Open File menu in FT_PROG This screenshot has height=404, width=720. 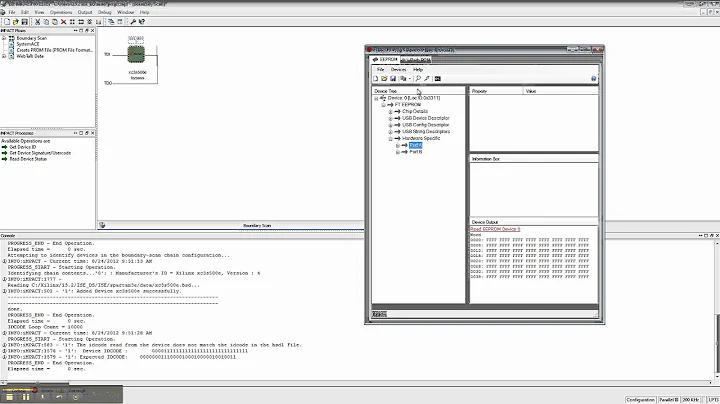pyautogui.click(x=380, y=70)
